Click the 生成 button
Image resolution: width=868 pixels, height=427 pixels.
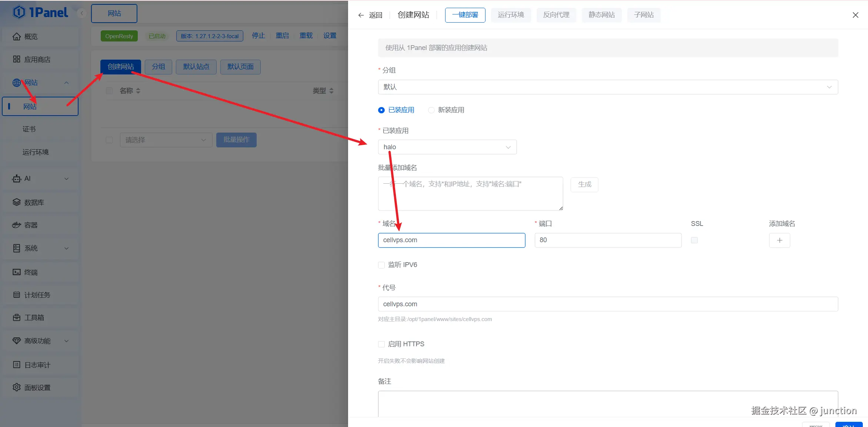tap(584, 184)
